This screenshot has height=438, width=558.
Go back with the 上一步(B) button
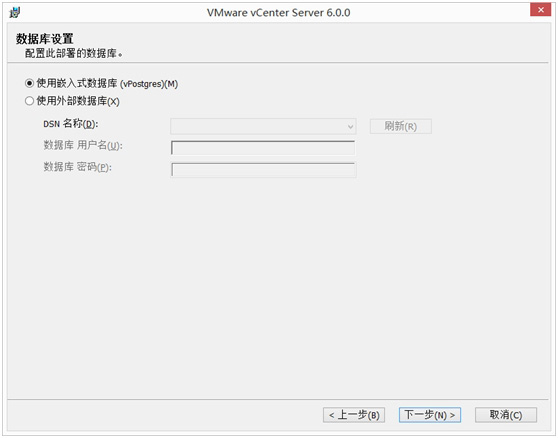(354, 415)
